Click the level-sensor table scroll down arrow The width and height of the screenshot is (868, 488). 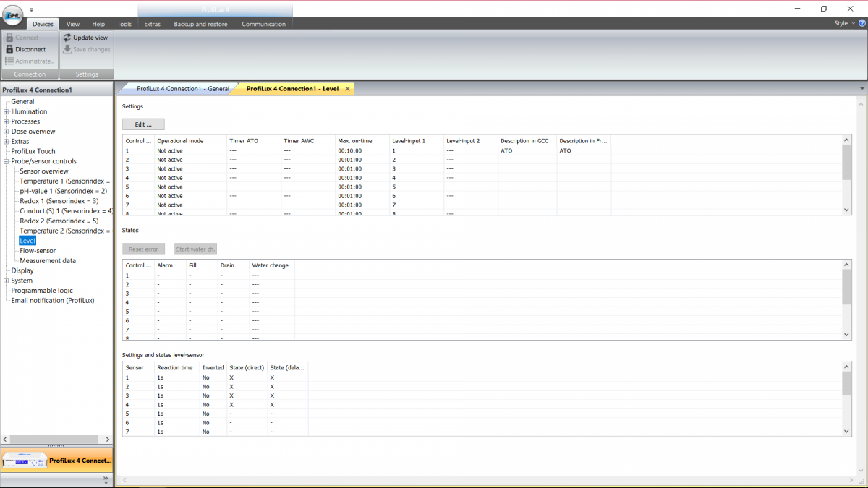click(846, 432)
